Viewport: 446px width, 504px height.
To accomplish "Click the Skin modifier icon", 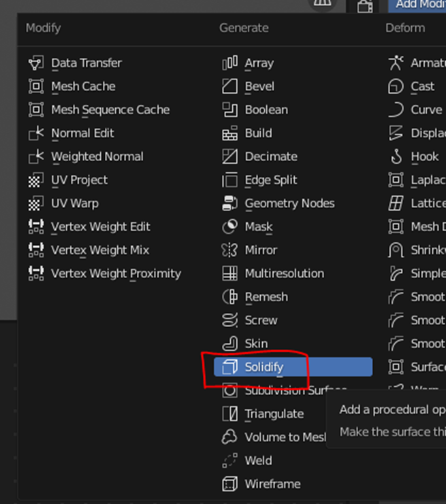I will point(229,343).
